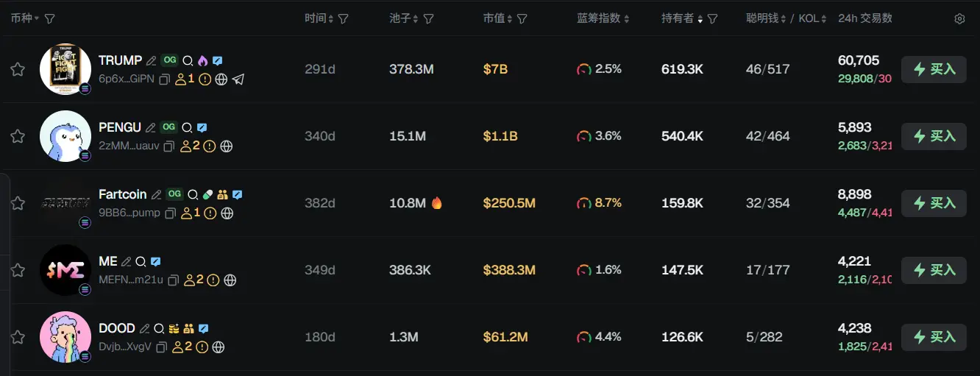Click the flame icon next to TRUMP
Screen dimensions: 980x376
203,61
